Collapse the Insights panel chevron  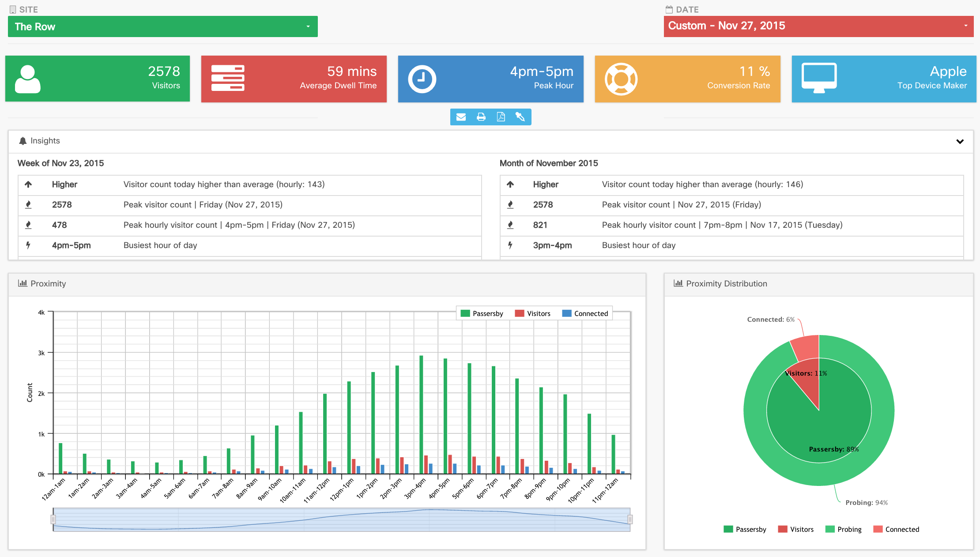(x=960, y=142)
